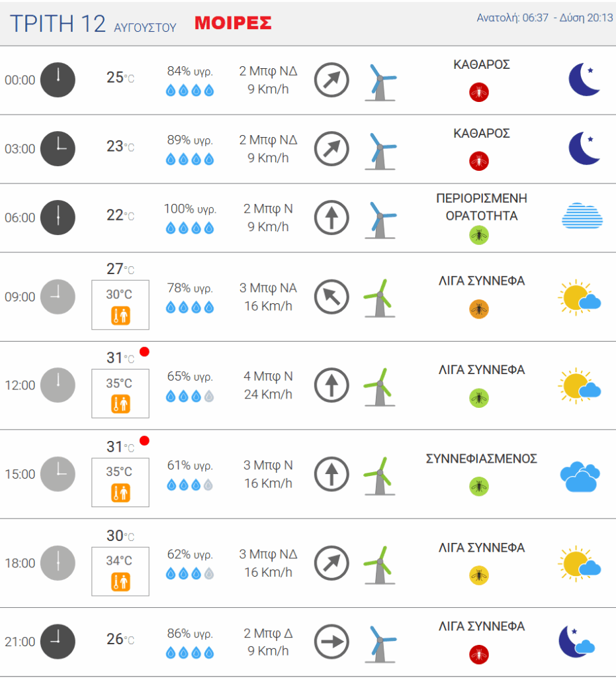This screenshot has height=678, width=616.
Task: Click the ΜΟΙΡΕΣ location title
Action: point(233,23)
